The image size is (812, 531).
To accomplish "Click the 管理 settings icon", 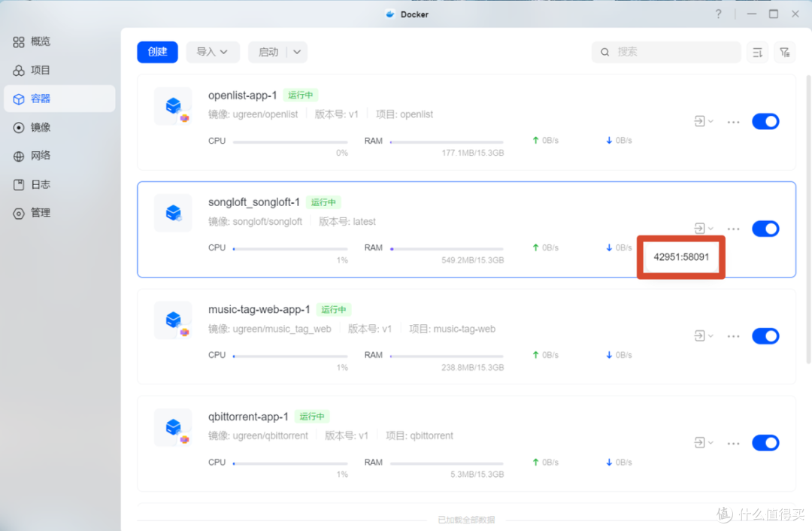I will (19, 213).
